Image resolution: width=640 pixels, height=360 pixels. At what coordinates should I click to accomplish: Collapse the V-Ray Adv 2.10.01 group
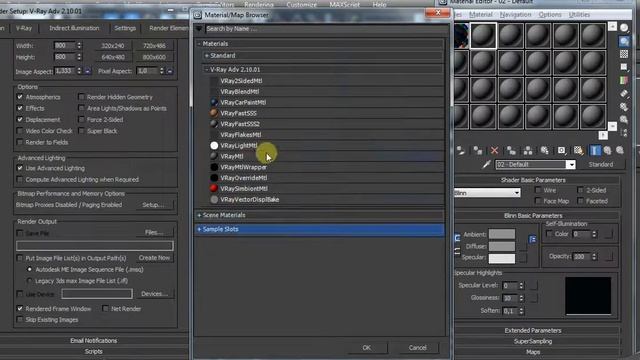pos(207,70)
